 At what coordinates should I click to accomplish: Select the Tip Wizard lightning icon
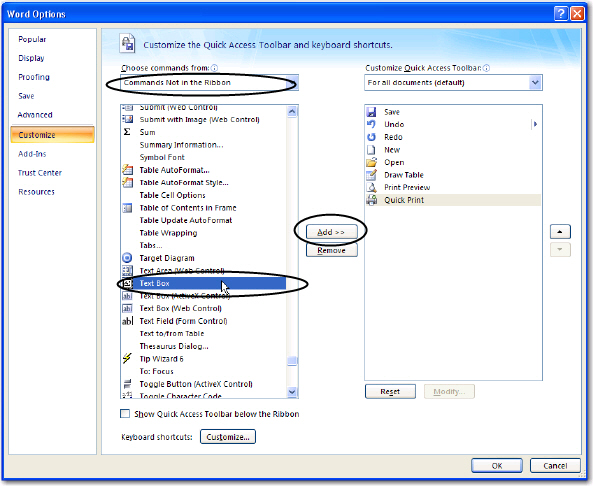click(x=127, y=358)
